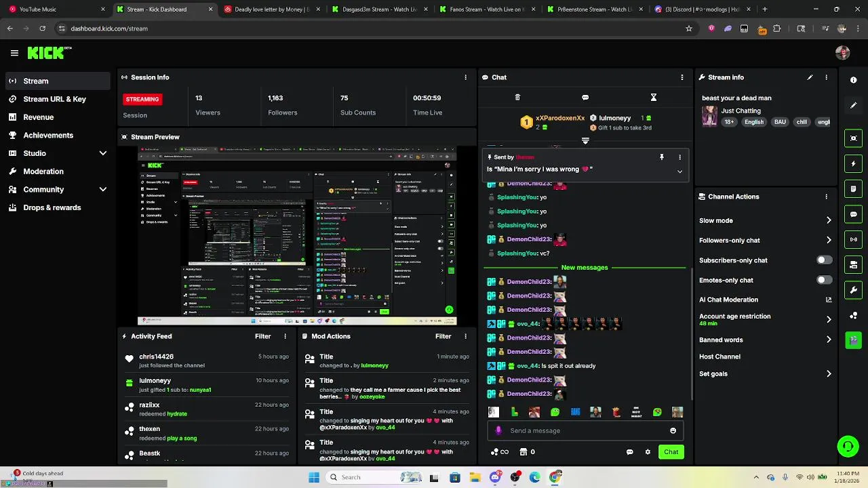Open Mod Actions three-dot menu

click(465, 336)
